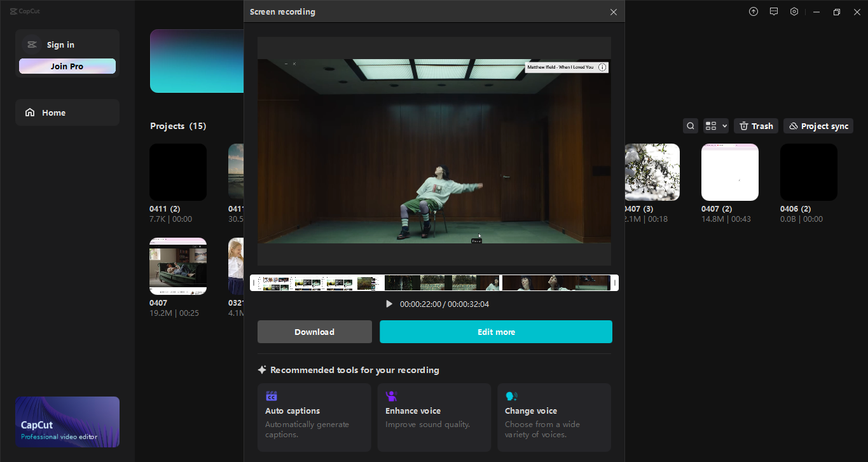Open the 0407 (3) snowy project thumbnail
The width and height of the screenshot is (868, 462).
click(x=652, y=172)
